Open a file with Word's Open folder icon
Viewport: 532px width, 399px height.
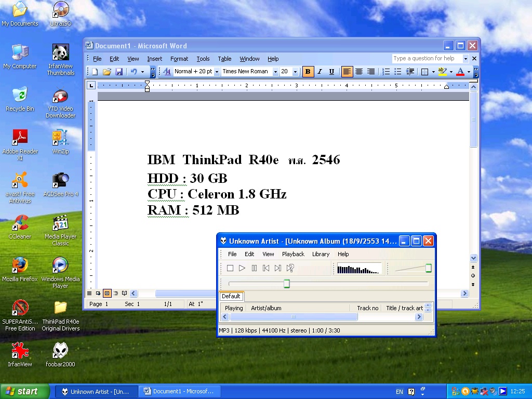(107, 72)
